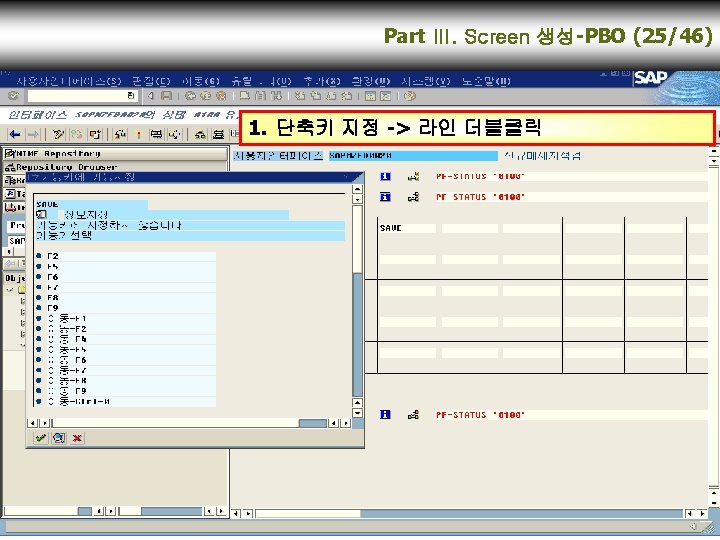Click the bottom PF-STATUS '0100' info icon
Screen dimensions: 720x540
(385, 415)
